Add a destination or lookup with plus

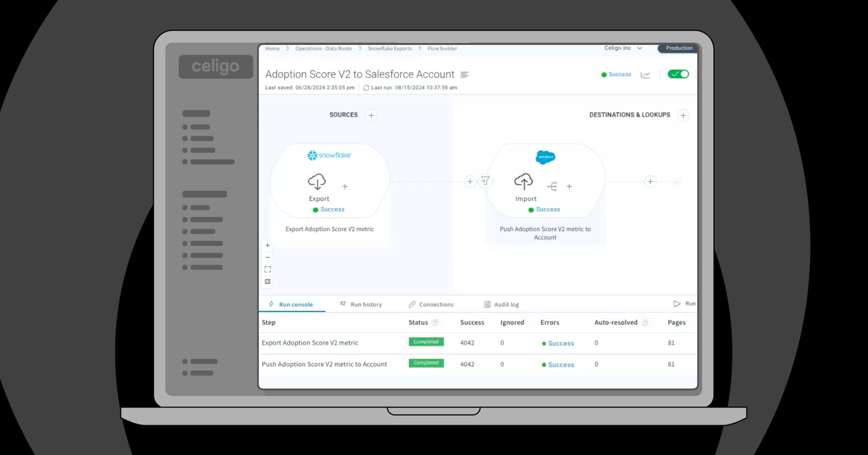pos(683,115)
